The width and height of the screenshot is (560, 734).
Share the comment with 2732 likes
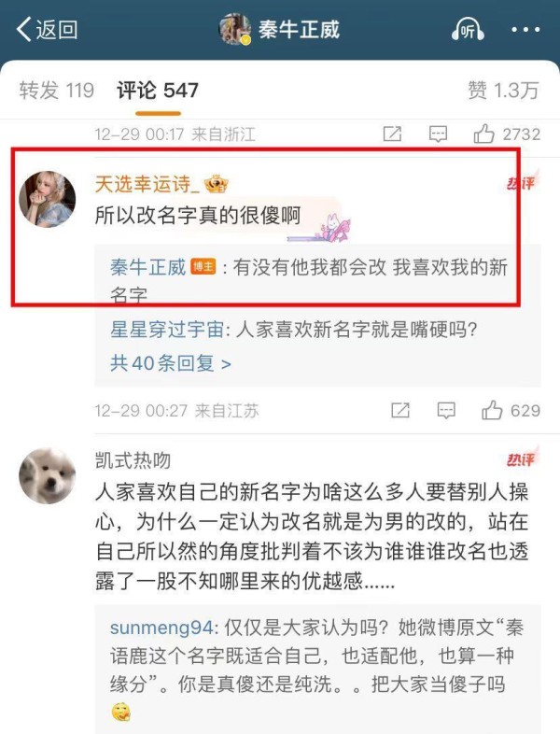coord(392,134)
